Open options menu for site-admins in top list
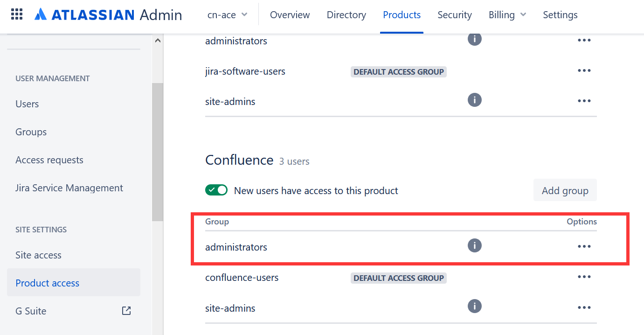The image size is (644, 335). [584, 100]
